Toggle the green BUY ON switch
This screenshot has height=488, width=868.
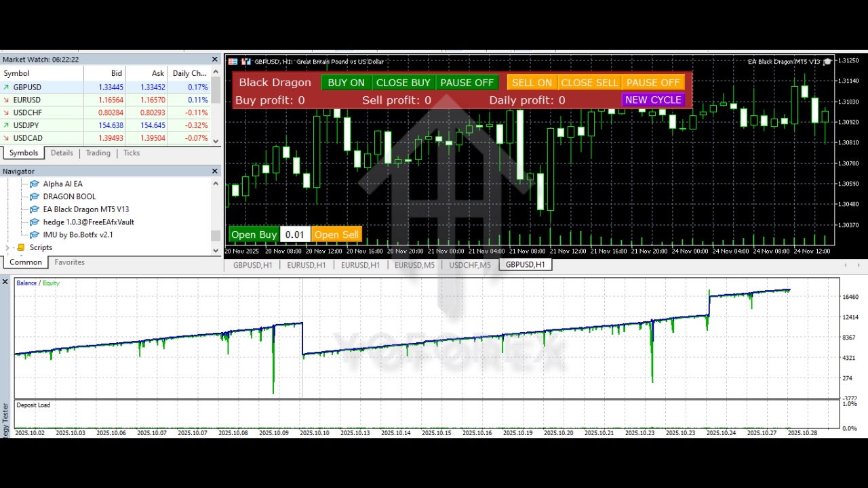(346, 83)
